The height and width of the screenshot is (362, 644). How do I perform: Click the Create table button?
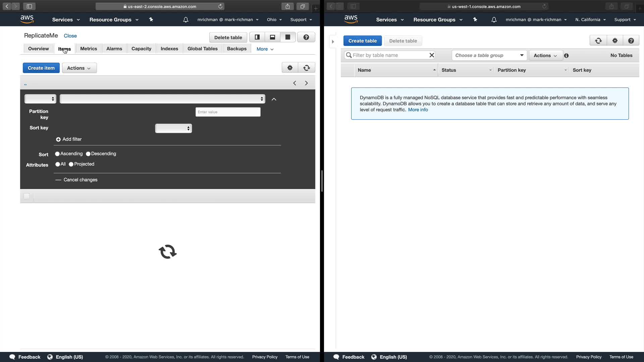tap(362, 41)
